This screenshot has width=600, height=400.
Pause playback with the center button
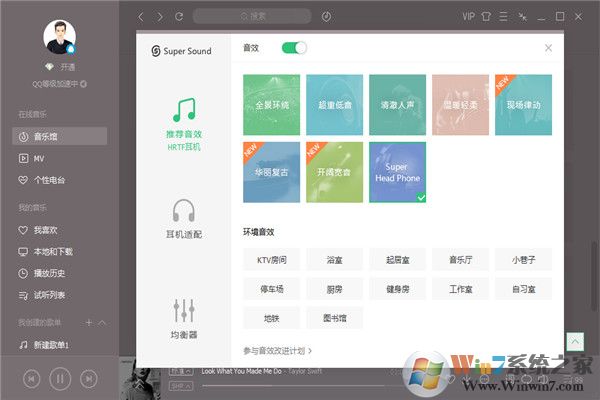pyautogui.click(x=60, y=378)
